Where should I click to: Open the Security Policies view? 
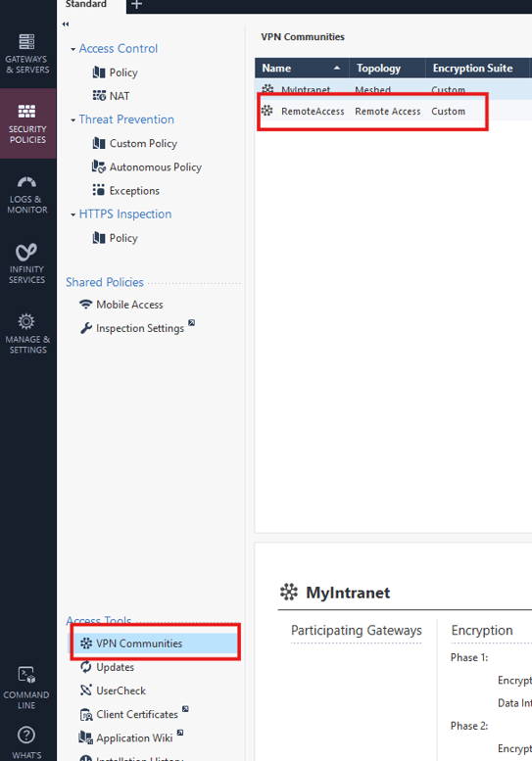(27, 123)
